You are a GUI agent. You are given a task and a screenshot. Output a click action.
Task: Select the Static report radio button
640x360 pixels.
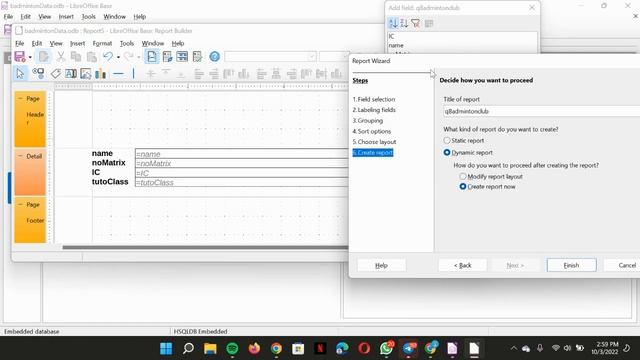[x=447, y=140]
